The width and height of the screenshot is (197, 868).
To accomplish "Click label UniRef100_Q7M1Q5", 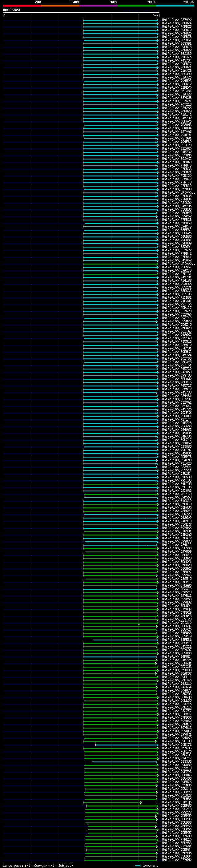I will 176,802.
